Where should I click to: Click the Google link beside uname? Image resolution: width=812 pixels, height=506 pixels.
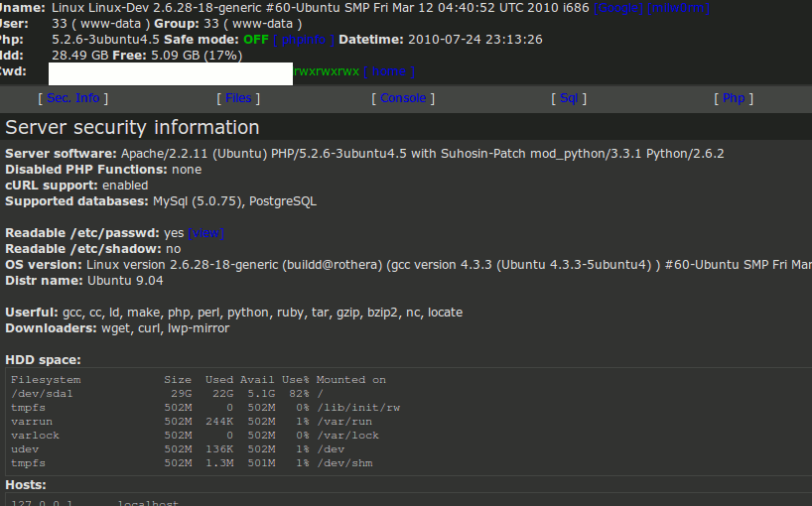pos(618,8)
